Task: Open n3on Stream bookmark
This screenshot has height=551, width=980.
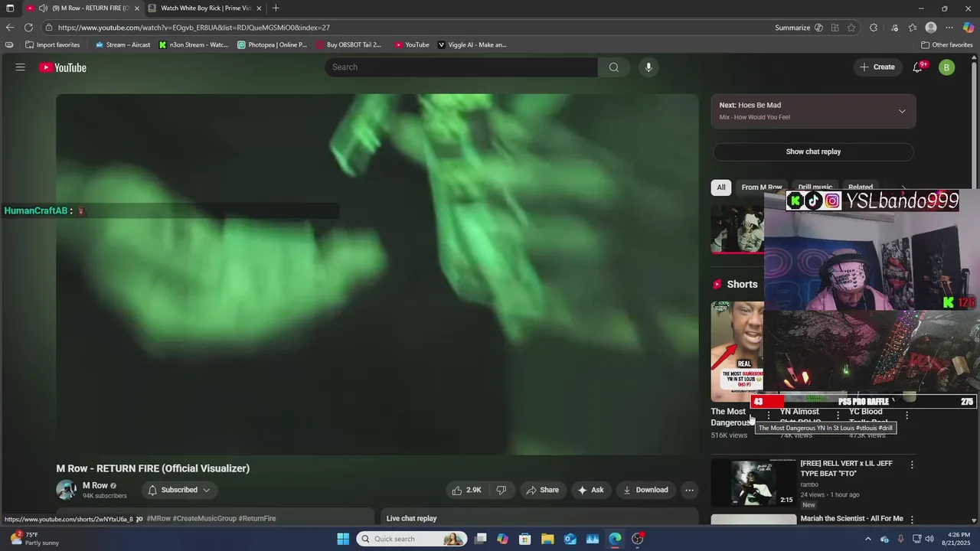Action: (x=194, y=44)
